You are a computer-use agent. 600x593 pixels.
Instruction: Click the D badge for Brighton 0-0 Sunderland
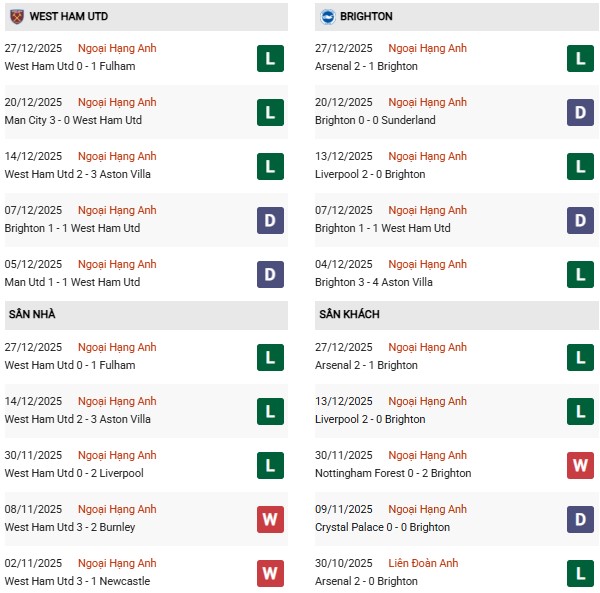click(x=580, y=112)
